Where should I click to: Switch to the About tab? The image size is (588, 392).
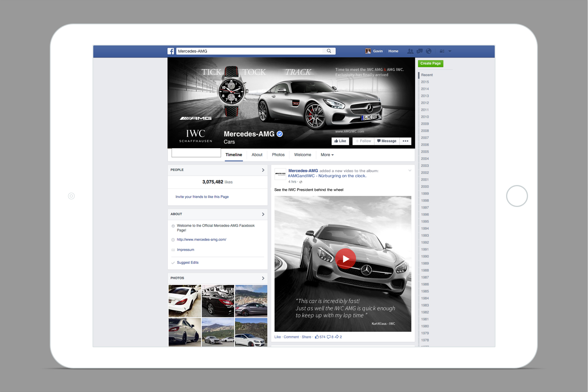click(257, 155)
